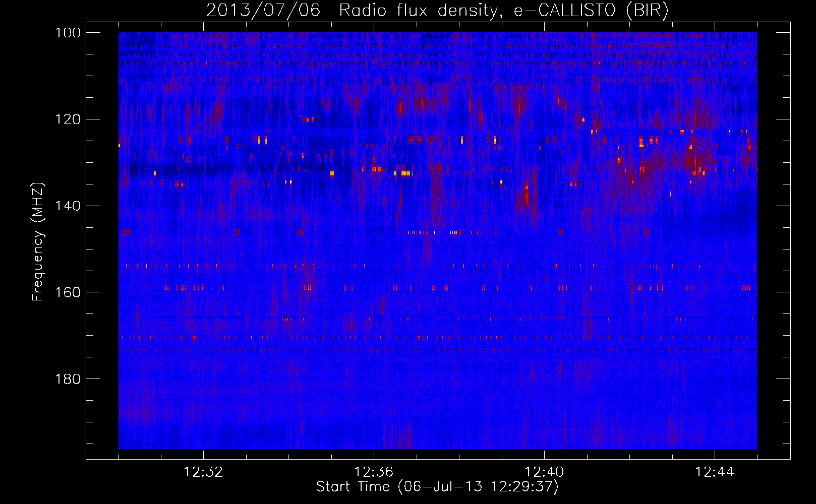Click the 12:36 time tick label
Screen dimensions: 816x504
pyautogui.click(x=374, y=472)
